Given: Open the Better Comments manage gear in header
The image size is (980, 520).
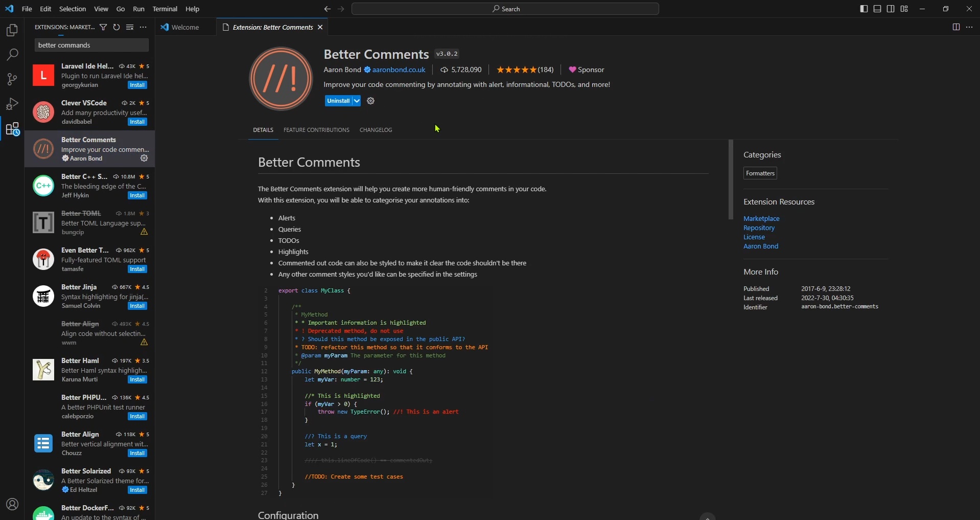Looking at the screenshot, I should (x=371, y=101).
